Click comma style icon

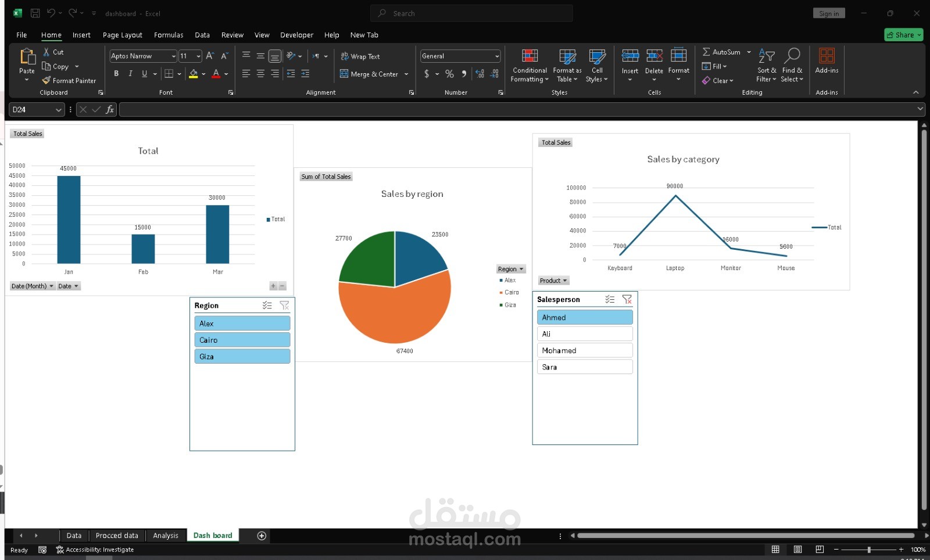coord(464,74)
